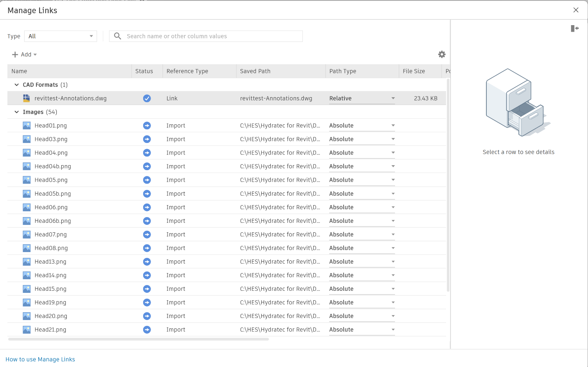This screenshot has width=588, height=367.
Task: Open the Type filter dropdown
Action: pyautogui.click(x=60, y=36)
